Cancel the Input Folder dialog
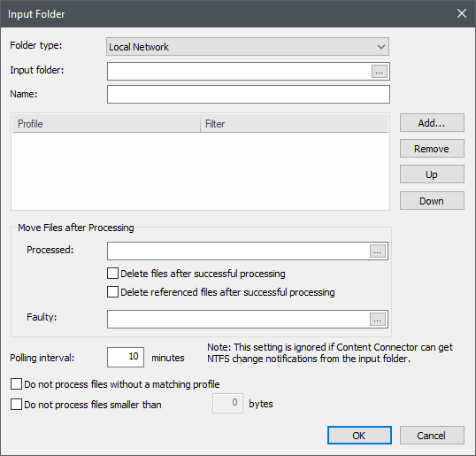 pos(432,436)
